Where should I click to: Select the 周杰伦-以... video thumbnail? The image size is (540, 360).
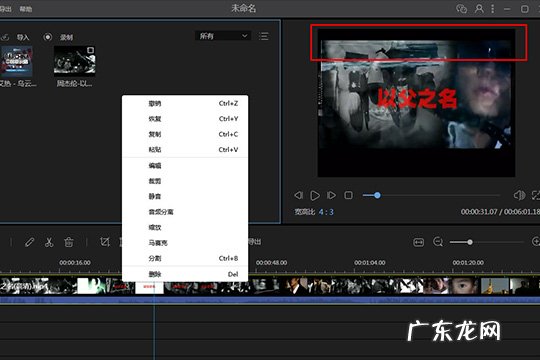pos(75,61)
